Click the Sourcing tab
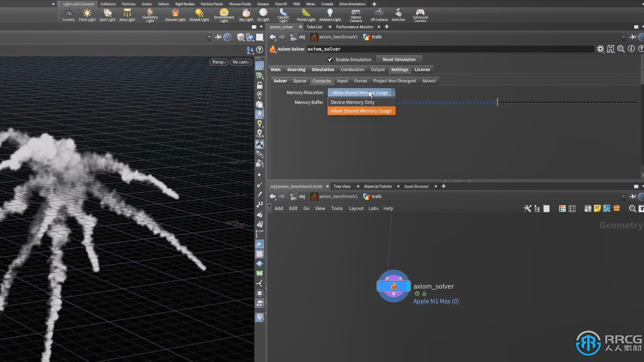Screen dimensions: 644x362 pyautogui.click(x=296, y=69)
